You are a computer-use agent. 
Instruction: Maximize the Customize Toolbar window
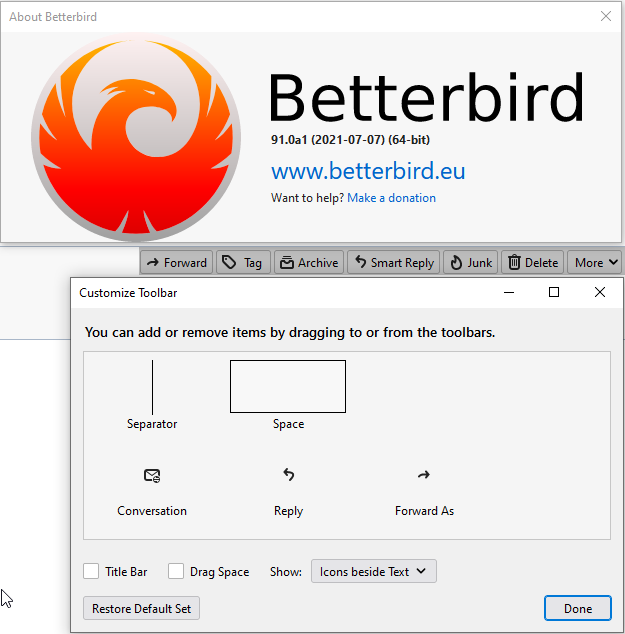tap(554, 292)
